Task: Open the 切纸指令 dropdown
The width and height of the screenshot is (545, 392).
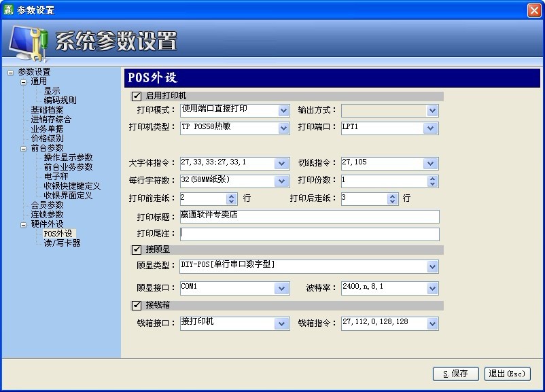Action: [x=430, y=164]
